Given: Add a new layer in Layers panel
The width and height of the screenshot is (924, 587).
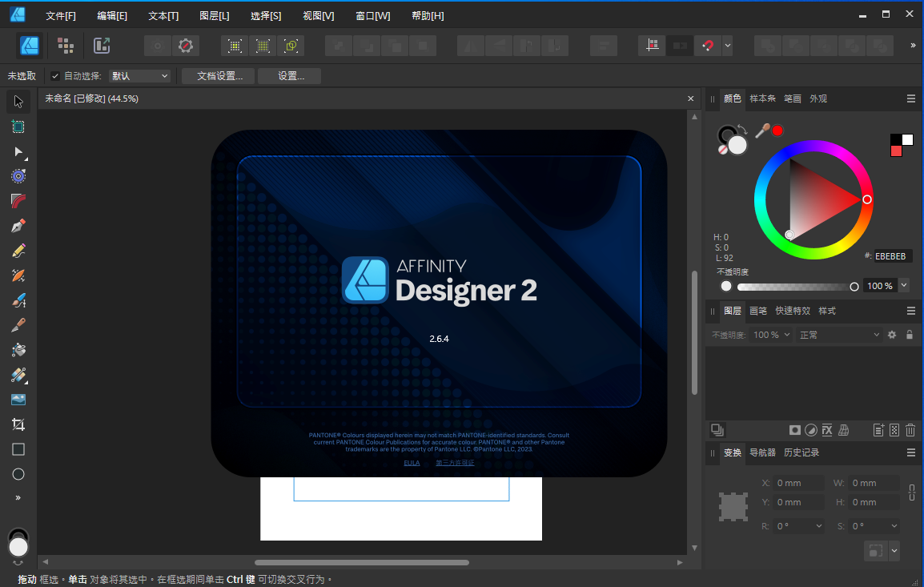Looking at the screenshot, I should pos(878,430).
